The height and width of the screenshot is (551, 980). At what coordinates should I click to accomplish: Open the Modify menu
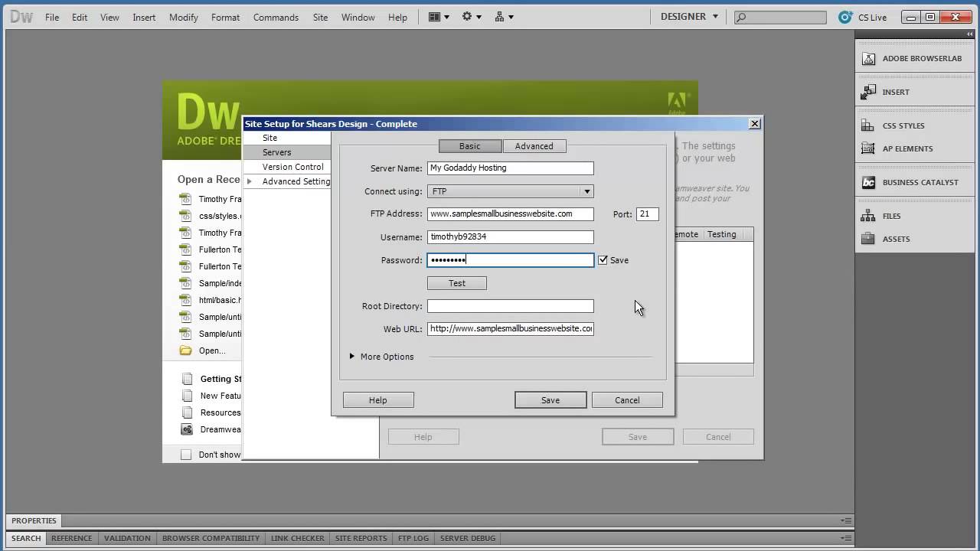point(183,17)
